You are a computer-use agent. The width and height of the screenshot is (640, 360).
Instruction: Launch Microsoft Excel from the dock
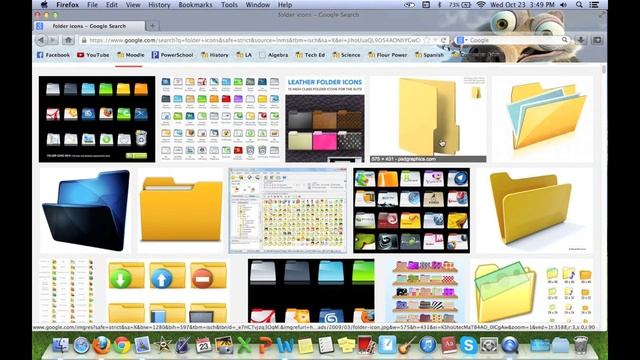[x=244, y=345]
